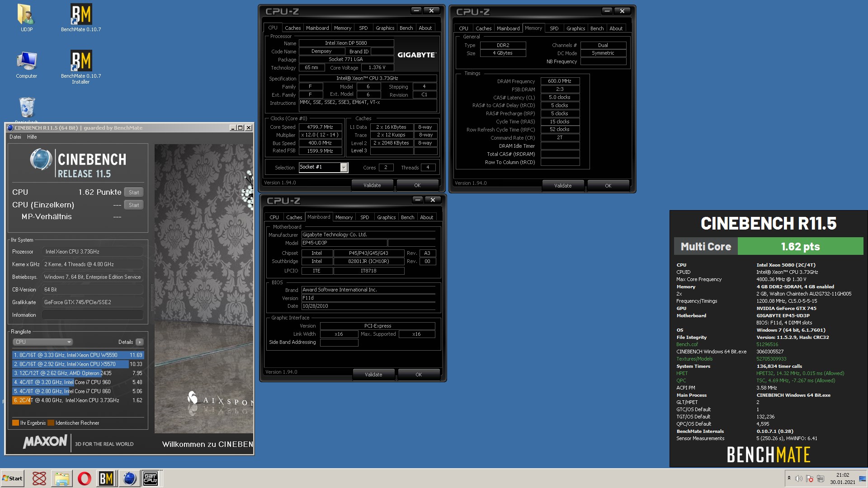This screenshot has width=868, height=488.
Task: Open the Recycle Bin desktop icon
Action: click(27, 108)
